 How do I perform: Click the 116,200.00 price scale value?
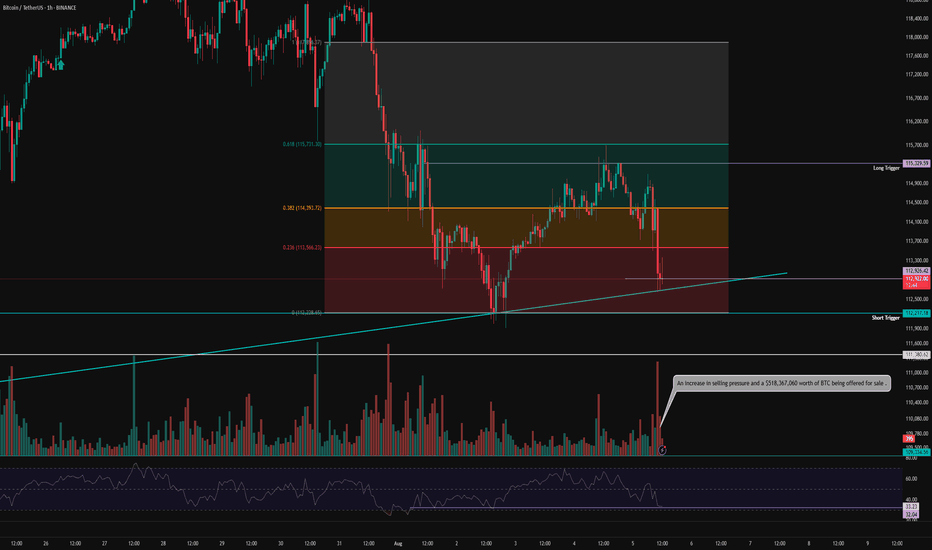pos(917,121)
